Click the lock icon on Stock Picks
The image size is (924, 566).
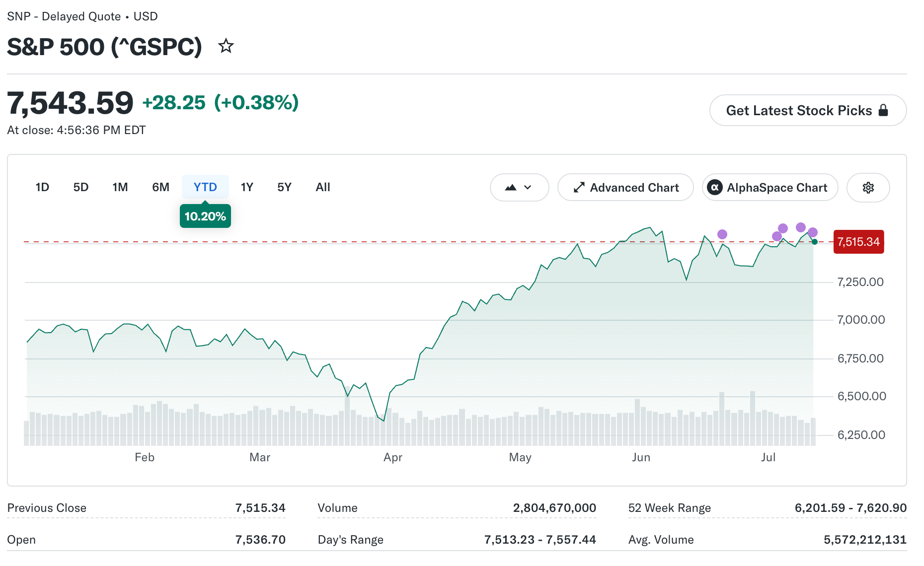[883, 110]
